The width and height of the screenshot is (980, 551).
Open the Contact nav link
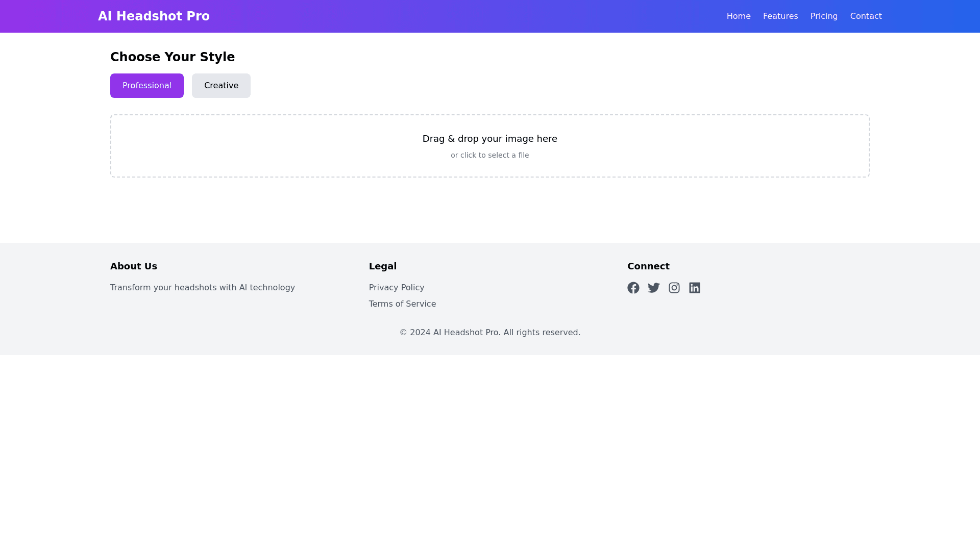pyautogui.click(x=866, y=16)
